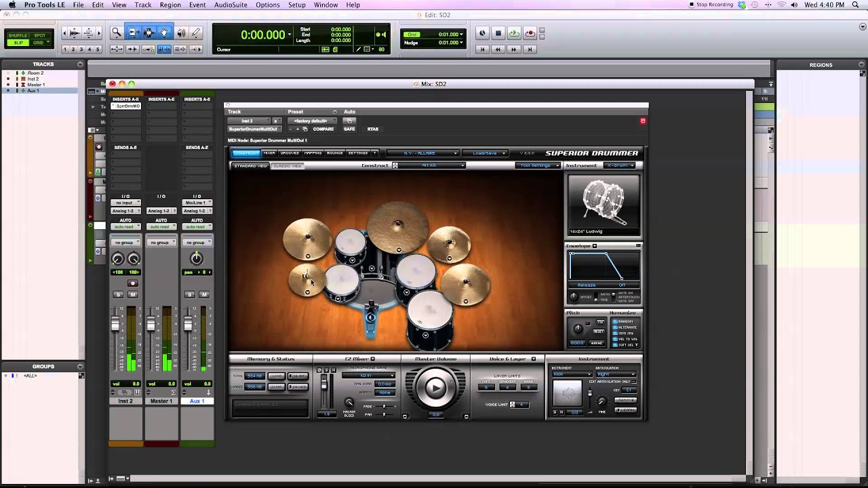868x488 pixels.
Task: Open the AudioSuite menu
Action: tap(231, 5)
